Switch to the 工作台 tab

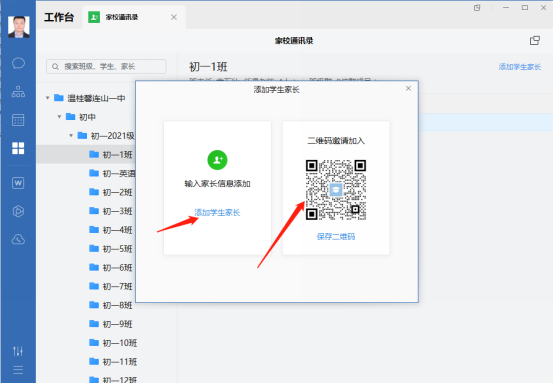[59, 17]
